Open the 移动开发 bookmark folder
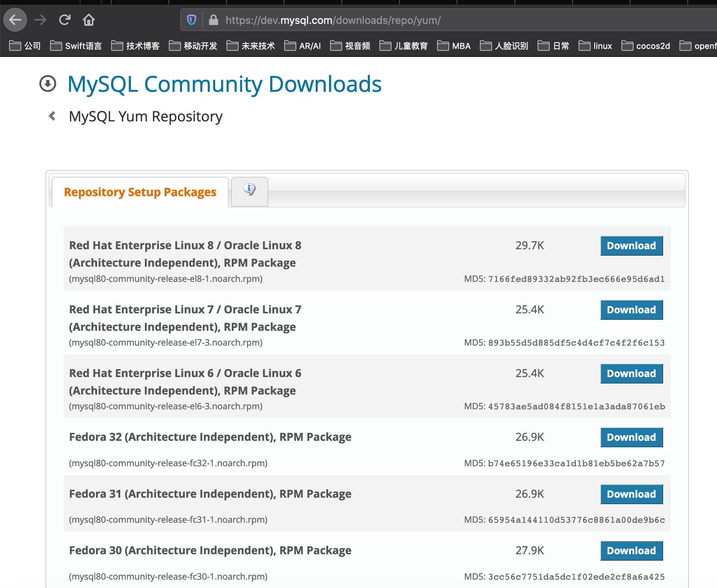The image size is (717, 588). [193, 46]
